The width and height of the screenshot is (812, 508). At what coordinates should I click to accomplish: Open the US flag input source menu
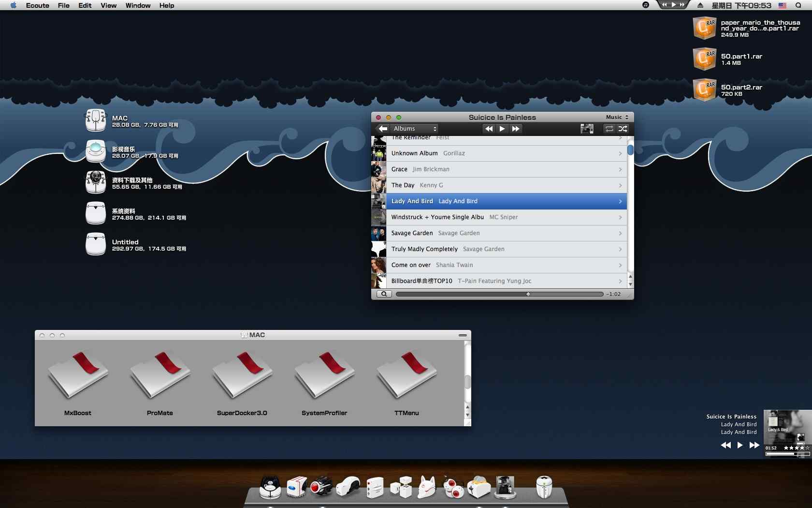[x=782, y=5]
